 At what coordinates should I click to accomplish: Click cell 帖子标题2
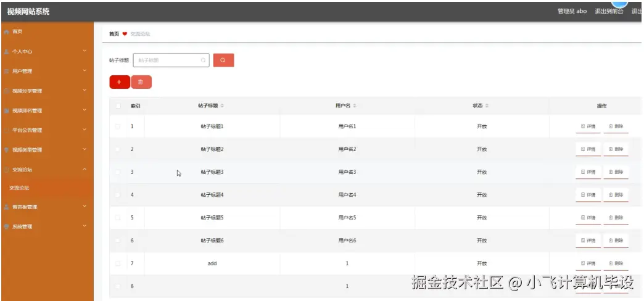(212, 149)
